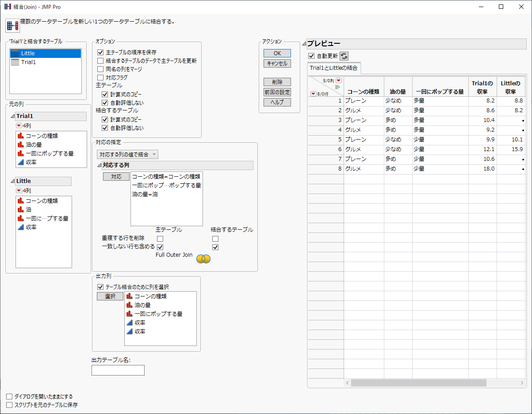The height and width of the screenshot is (414, 532).
Task: Open the 対応する列の値で結合 dropdown
Action: (x=127, y=154)
